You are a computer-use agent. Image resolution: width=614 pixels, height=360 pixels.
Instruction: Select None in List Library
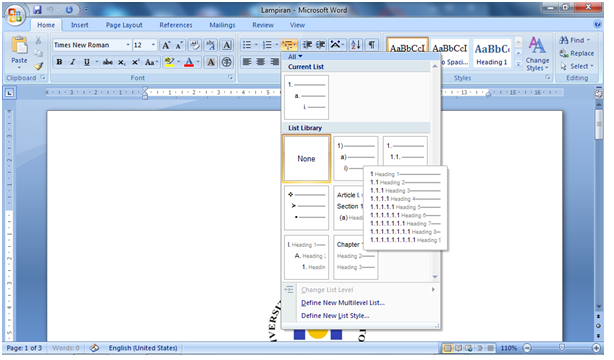tap(306, 159)
